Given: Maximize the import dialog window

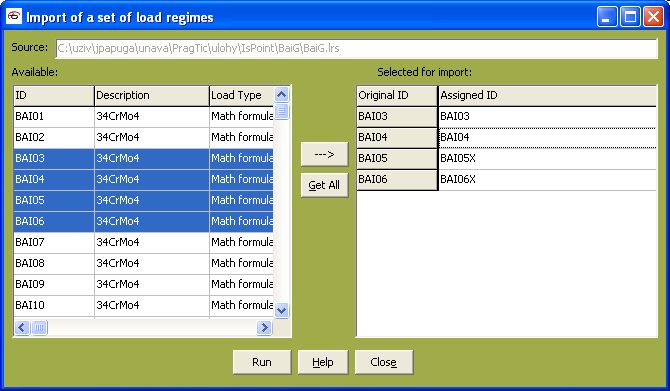Looking at the screenshot, I should pyautogui.click(x=630, y=17).
